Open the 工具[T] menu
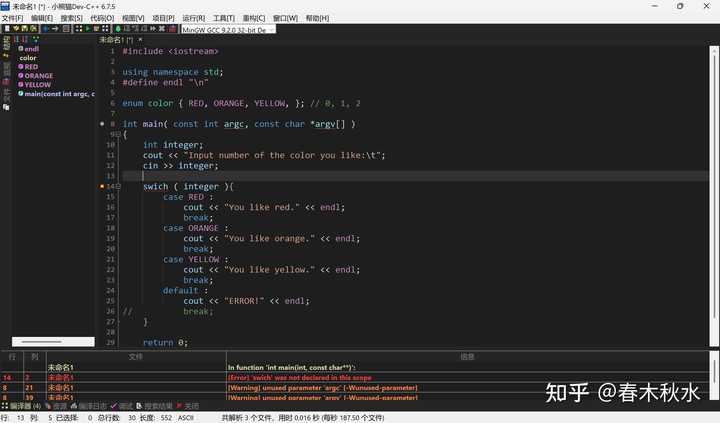Viewport: 720px width, 423px height. 224,18
